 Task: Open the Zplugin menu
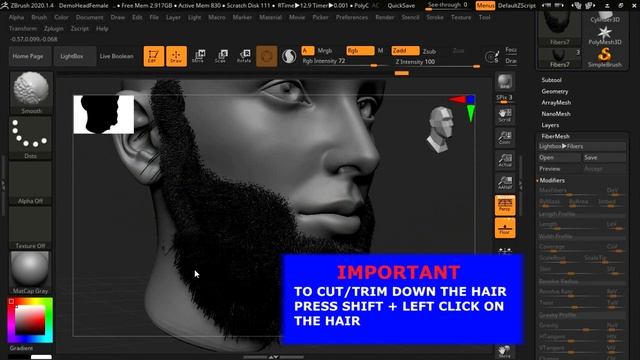point(53,29)
